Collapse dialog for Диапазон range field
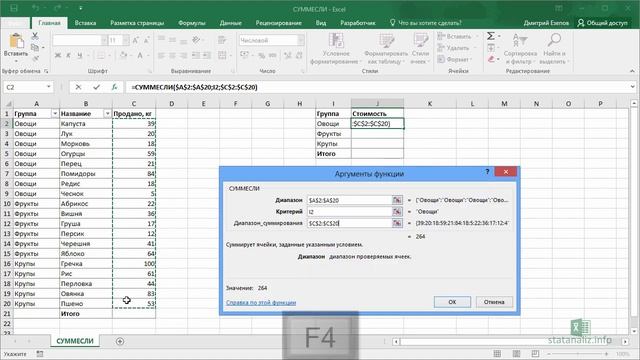 (397, 200)
